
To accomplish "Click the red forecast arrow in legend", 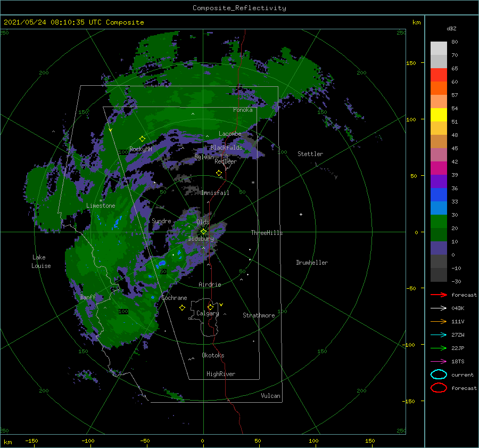I will point(439,295).
